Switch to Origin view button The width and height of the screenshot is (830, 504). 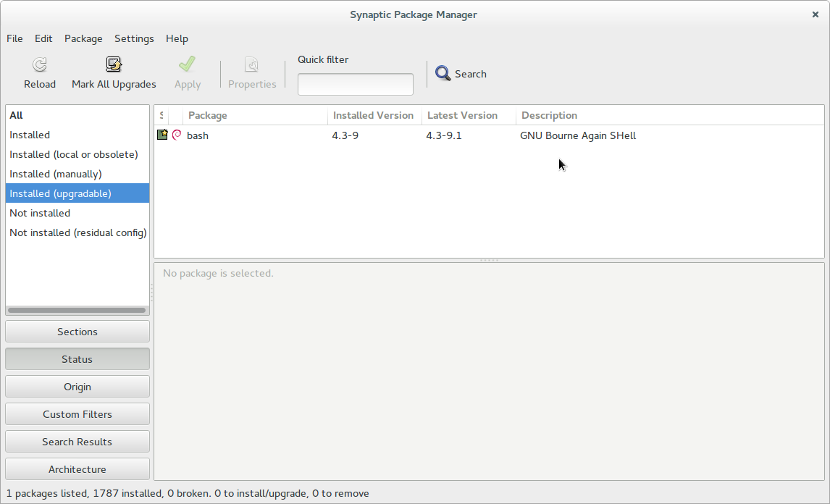pyautogui.click(x=77, y=387)
